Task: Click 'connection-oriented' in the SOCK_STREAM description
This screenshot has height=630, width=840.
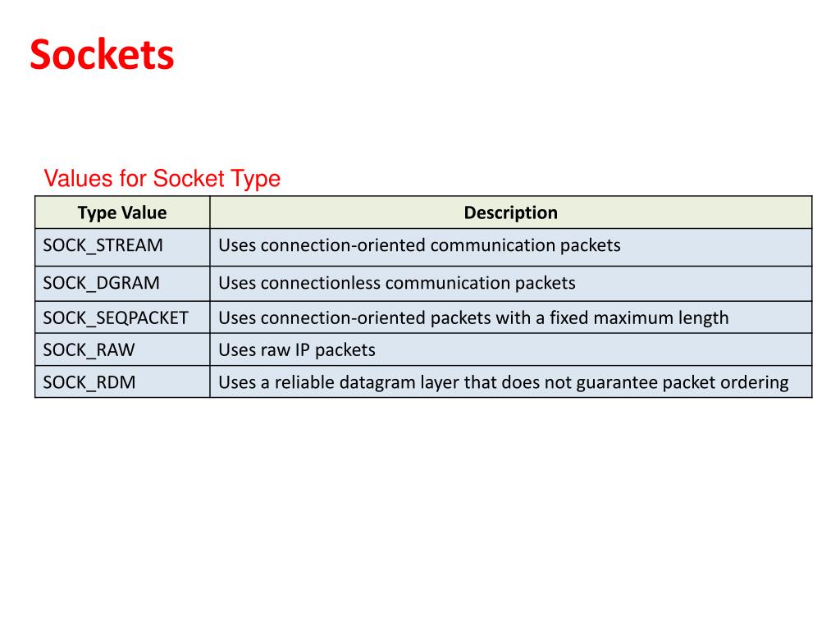Action: pyautogui.click(x=343, y=245)
